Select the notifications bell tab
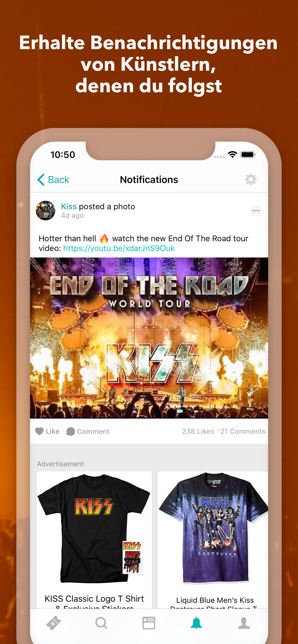The image size is (298, 644). (x=196, y=623)
